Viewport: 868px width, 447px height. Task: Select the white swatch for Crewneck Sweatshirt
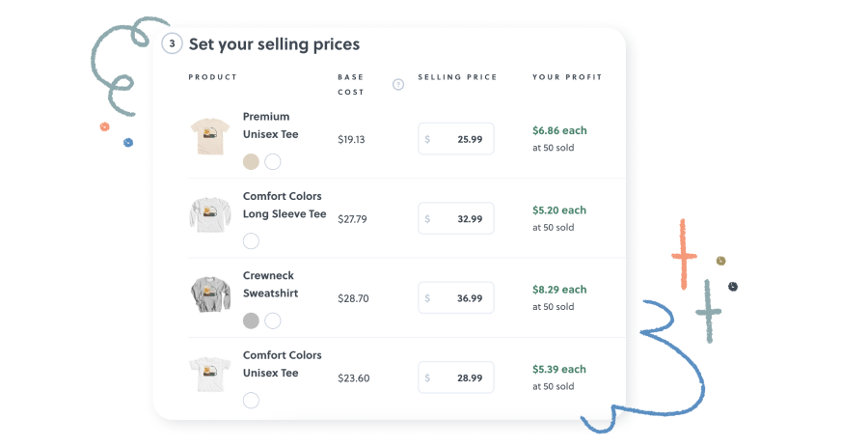tap(273, 321)
